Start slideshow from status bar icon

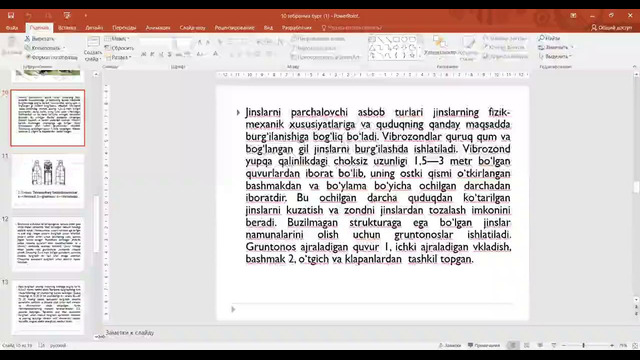pyautogui.click(x=553, y=345)
